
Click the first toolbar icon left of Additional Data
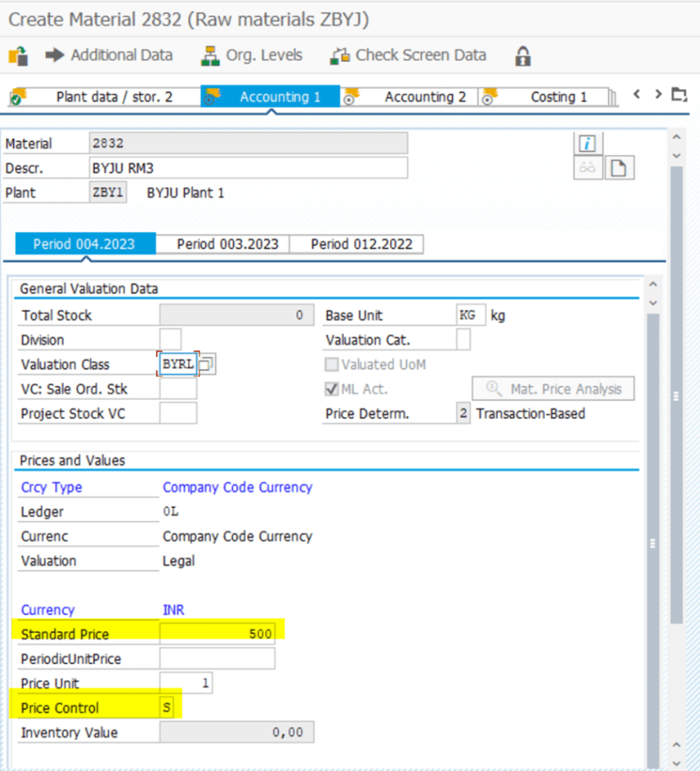(x=18, y=56)
